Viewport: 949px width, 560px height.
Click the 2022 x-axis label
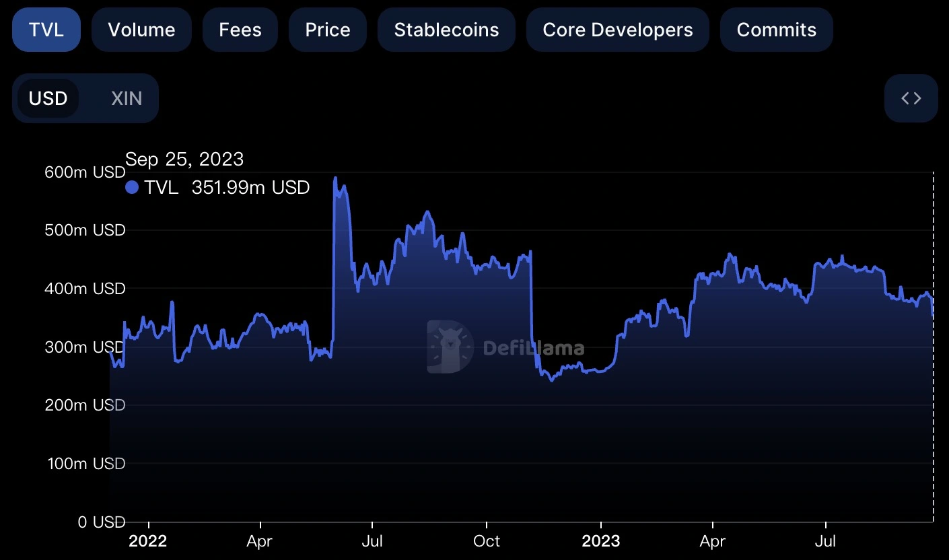click(147, 541)
